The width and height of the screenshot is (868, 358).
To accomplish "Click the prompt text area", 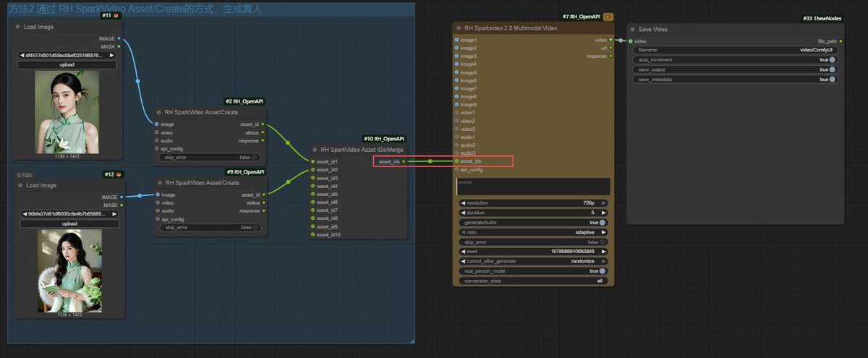I will (x=533, y=187).
